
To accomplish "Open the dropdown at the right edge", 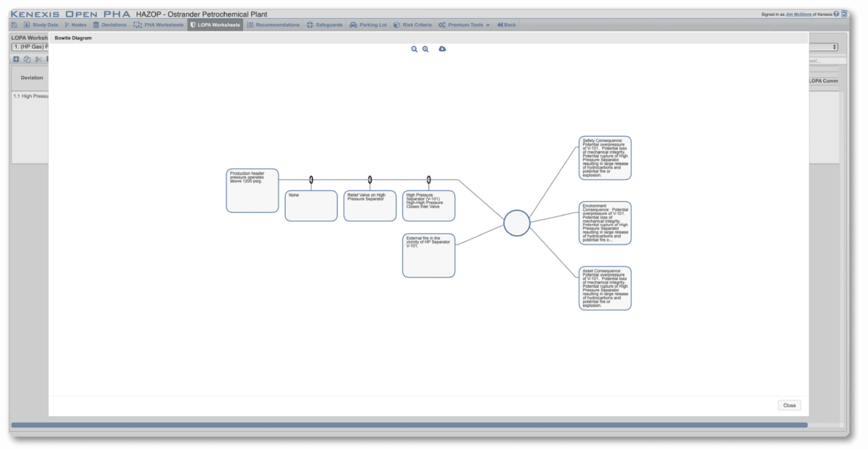I will [835, 47].
